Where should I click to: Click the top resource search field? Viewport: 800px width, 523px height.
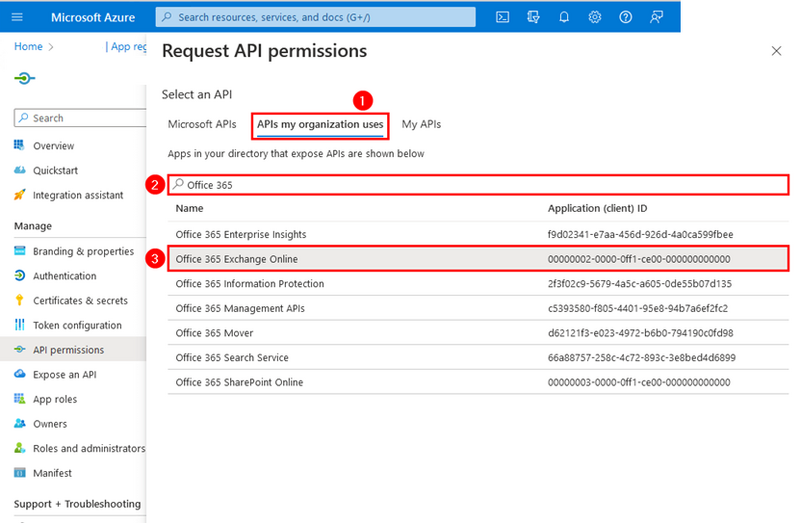[x=315, y=17]
